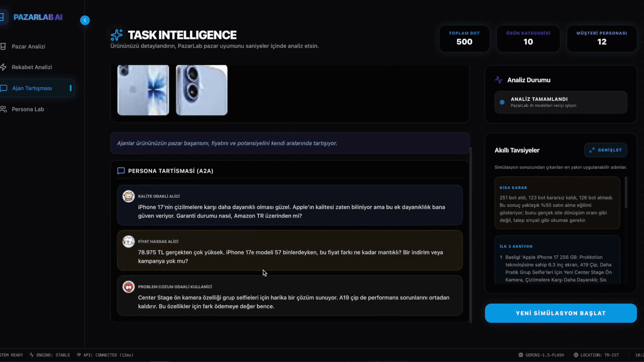644x362 pixels.
Task: Click the Müşteri Personası 12 stat card
Action: [602, 39]
